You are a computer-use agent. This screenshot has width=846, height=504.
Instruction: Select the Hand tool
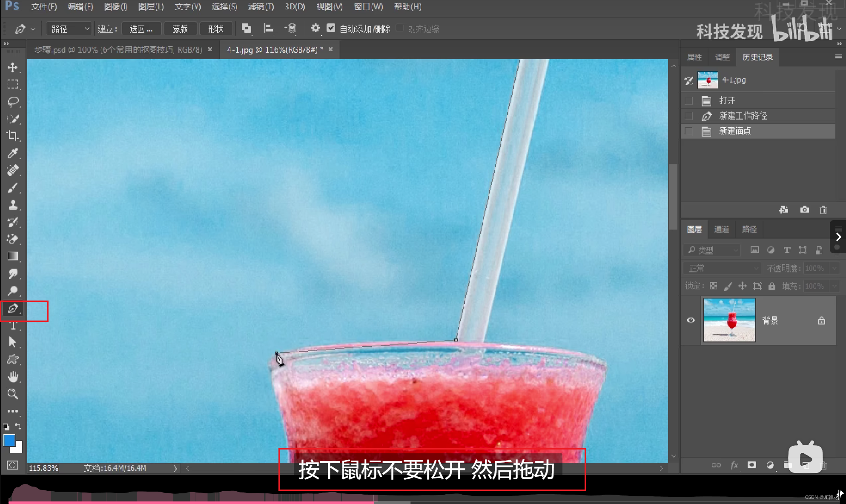point(13,377)
